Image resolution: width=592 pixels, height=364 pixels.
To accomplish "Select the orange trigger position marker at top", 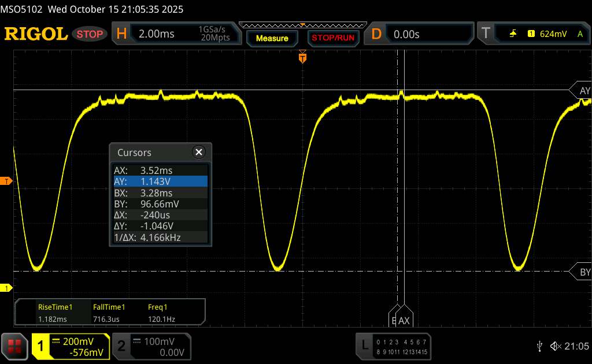I will (302, 57).
